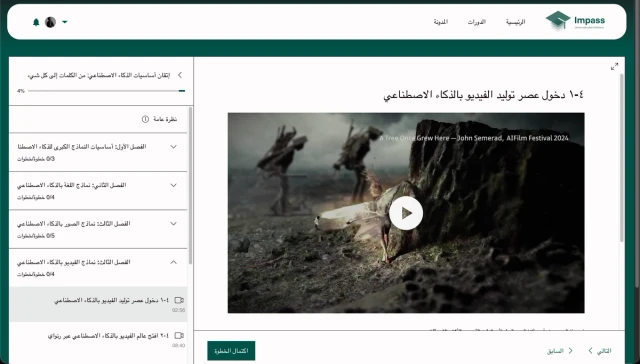Viewport: 640px width, 364px height.
Task: Click the chevron beside السابق
Action: tap(570, 351)
